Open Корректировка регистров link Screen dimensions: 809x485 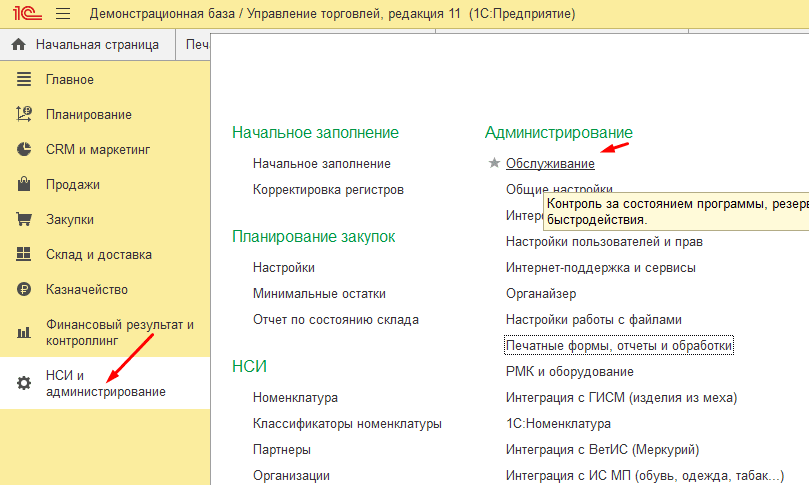328,190
